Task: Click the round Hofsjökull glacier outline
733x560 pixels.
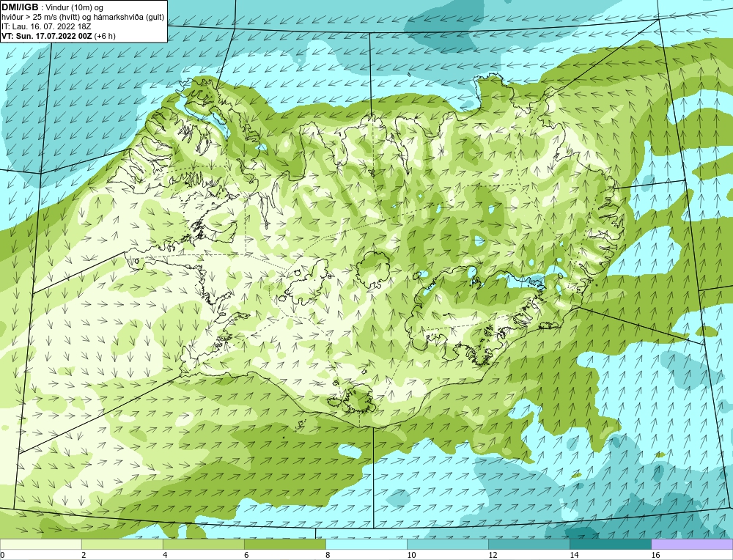Action: (374, 271)
